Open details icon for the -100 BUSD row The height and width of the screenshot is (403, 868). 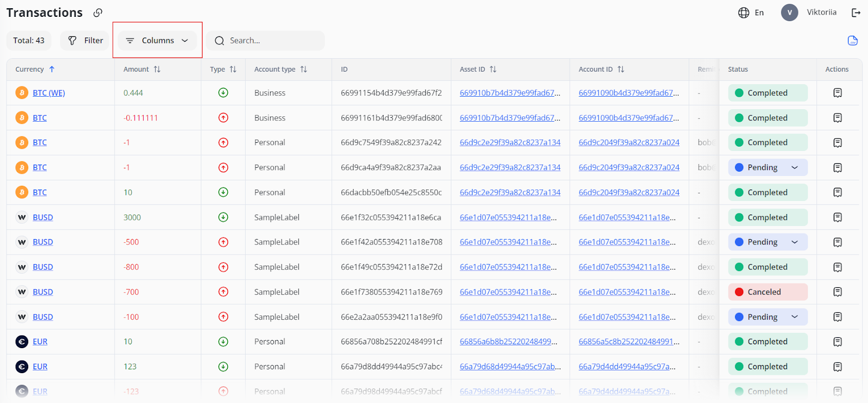click(x=838, y=317)
